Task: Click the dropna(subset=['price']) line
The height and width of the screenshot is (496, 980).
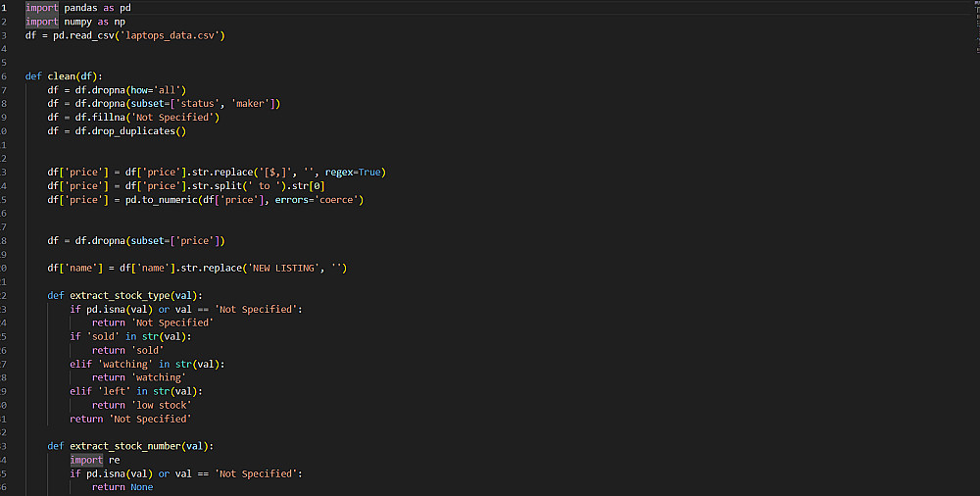Action: pyautogui.click(x=136, y=241)
